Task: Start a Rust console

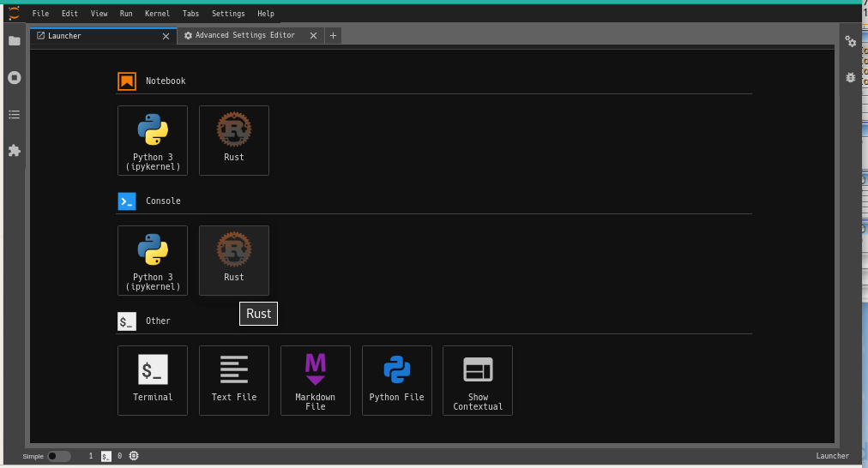Action: 234,261
